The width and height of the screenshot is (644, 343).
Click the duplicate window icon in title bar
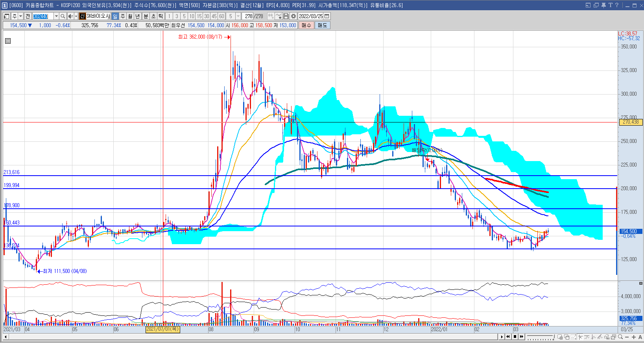(x=596, y=5)
